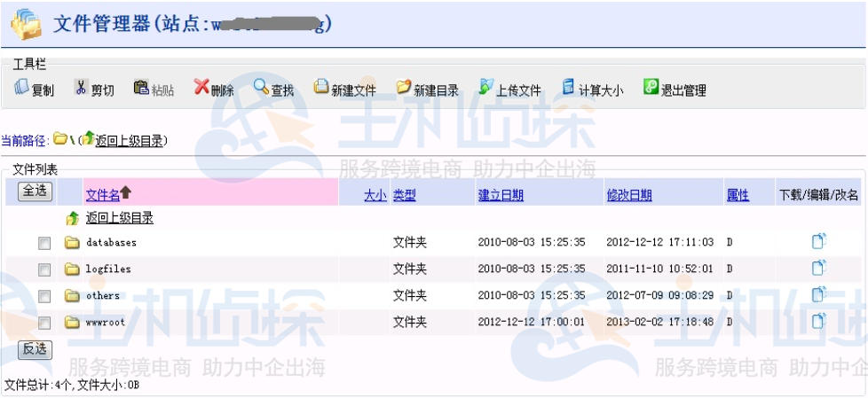The image size is (868, 398).
Task: Click the 文件管理器 page title
Action: tap(102, 24)
